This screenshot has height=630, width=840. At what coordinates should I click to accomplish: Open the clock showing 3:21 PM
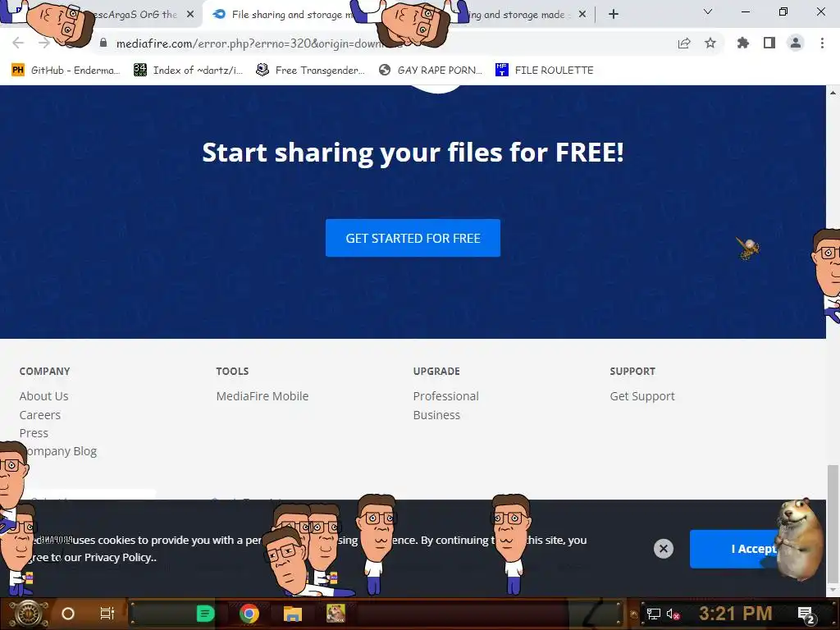tap(736, 614)
